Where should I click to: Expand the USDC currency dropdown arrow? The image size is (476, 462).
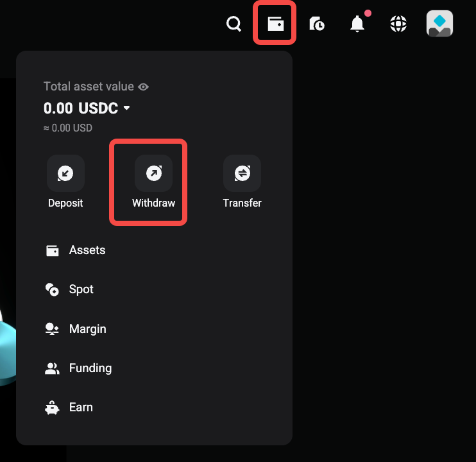point(127,108)
